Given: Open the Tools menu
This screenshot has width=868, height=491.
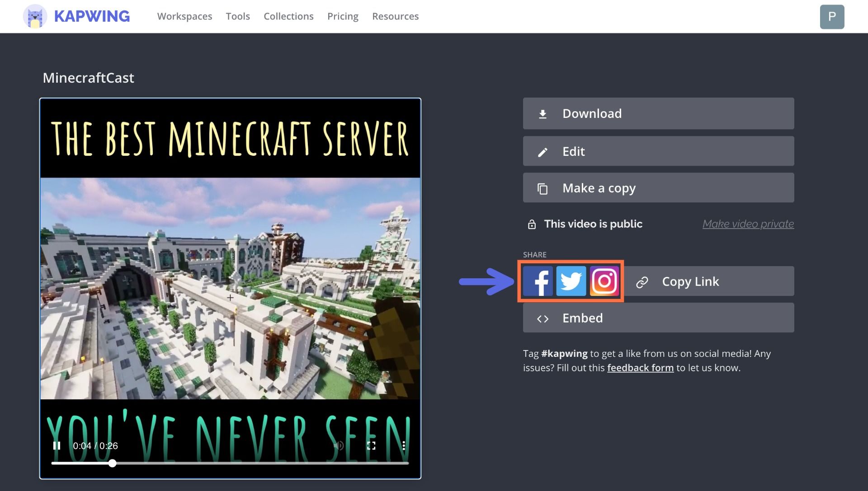Looking at the screenshot, I should pyautogui.click(x=238, y=17).
